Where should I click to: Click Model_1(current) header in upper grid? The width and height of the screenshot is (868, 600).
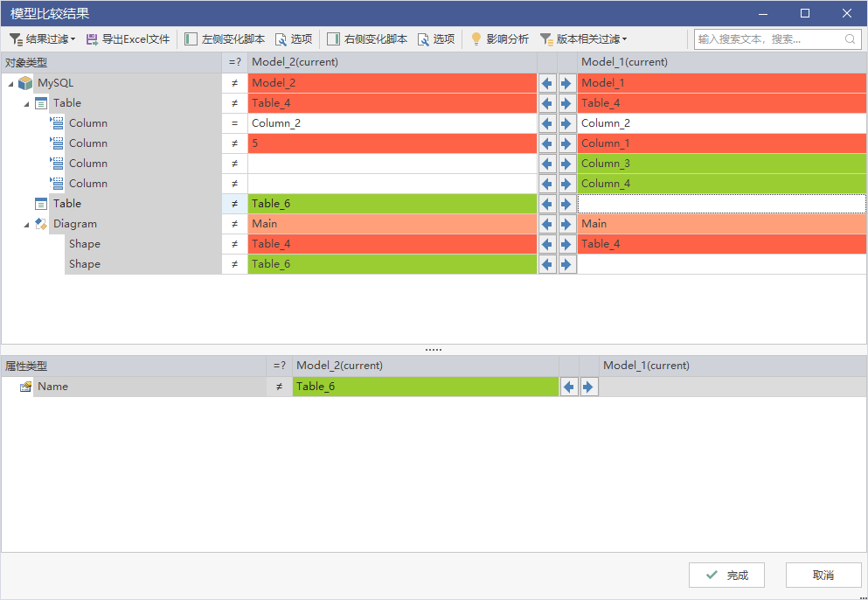pyautogui.click(x=722, y=63)
